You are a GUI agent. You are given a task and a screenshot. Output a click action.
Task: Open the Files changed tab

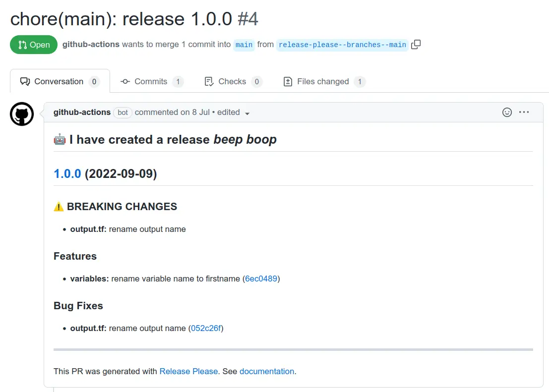[x=323, y=81]
